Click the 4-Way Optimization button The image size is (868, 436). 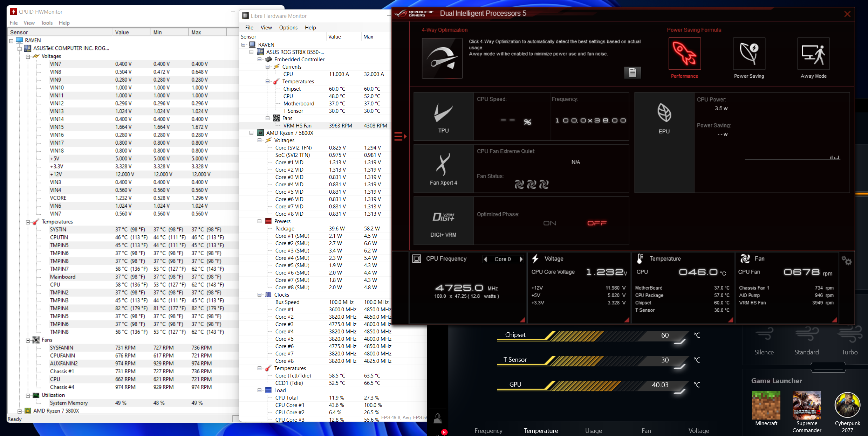[442, 58]
